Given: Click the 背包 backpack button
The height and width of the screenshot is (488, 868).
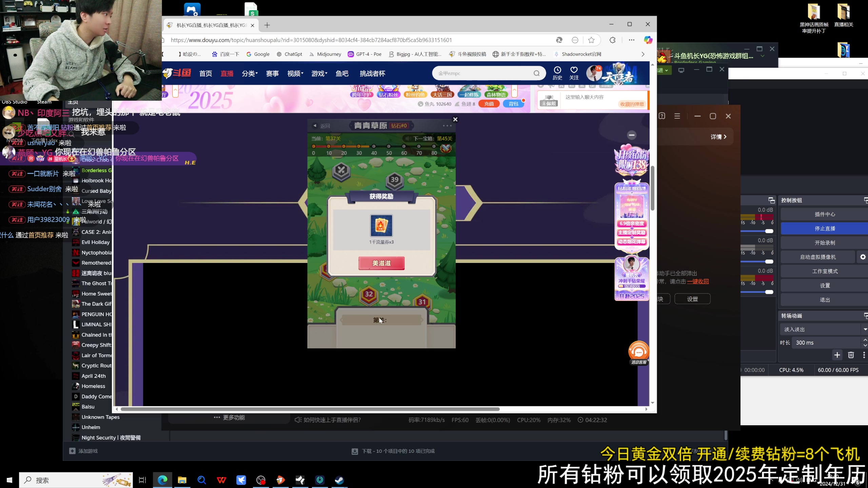Looking at the screenshot, I should [513, 104].
